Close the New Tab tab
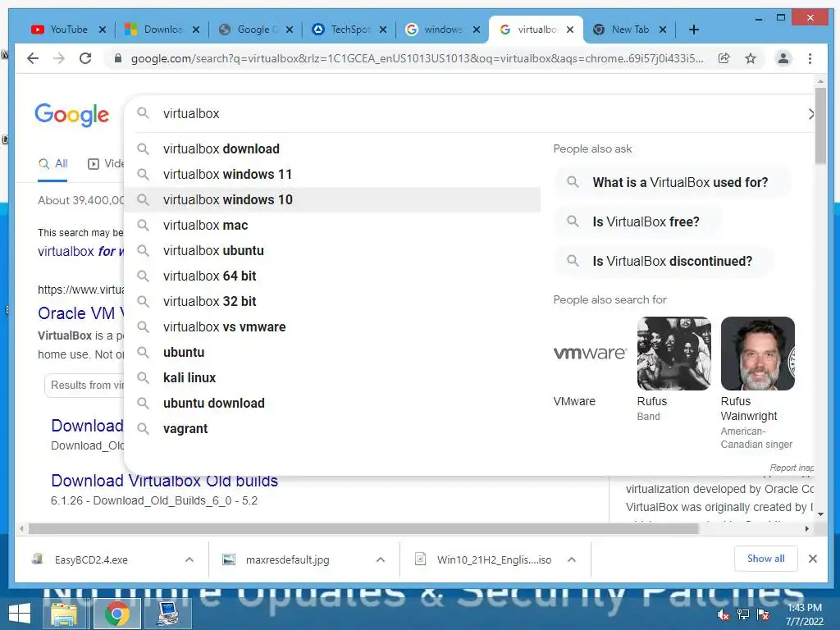Viewport: 840px width, 630px height. pyautogui.click(x=663, y=30)
